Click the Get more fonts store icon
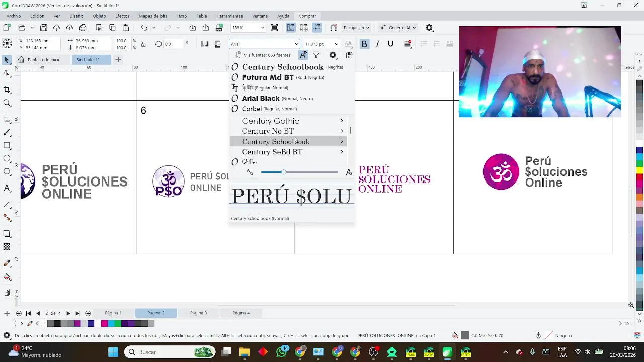The width and height of the screenshot is (644, 362). tap(349, 55)
